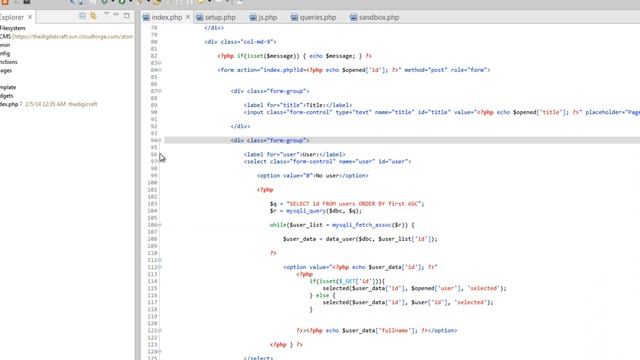Click the '} else {' line
Image resolution: width=640 pixels, height=360 pixels.
point(322,296)
